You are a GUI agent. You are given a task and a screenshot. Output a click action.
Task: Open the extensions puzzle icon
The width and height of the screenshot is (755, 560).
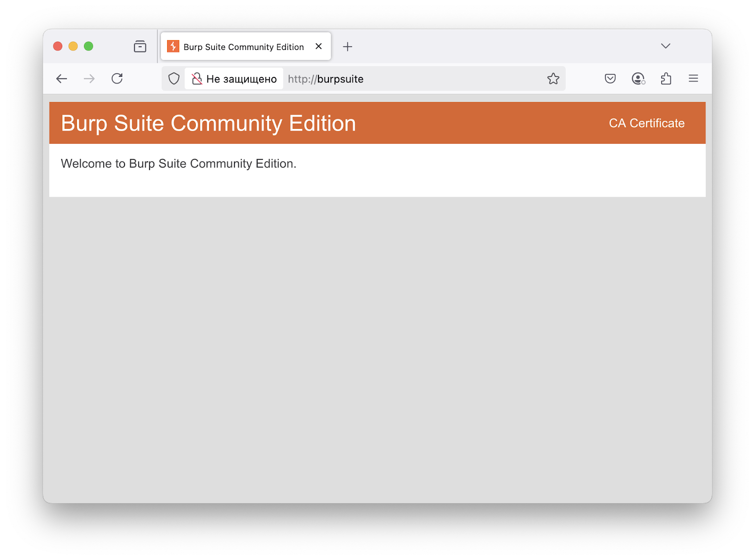tap(666, 78)
